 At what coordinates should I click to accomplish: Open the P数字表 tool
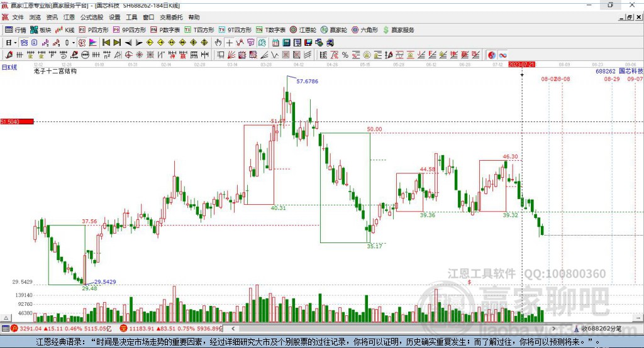165,30
